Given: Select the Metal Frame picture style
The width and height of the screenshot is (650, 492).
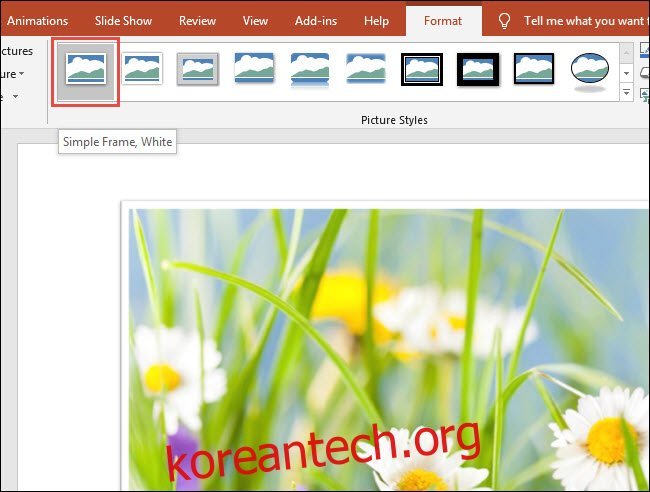Looking at the screenshot, I should (x=198, y=69).
